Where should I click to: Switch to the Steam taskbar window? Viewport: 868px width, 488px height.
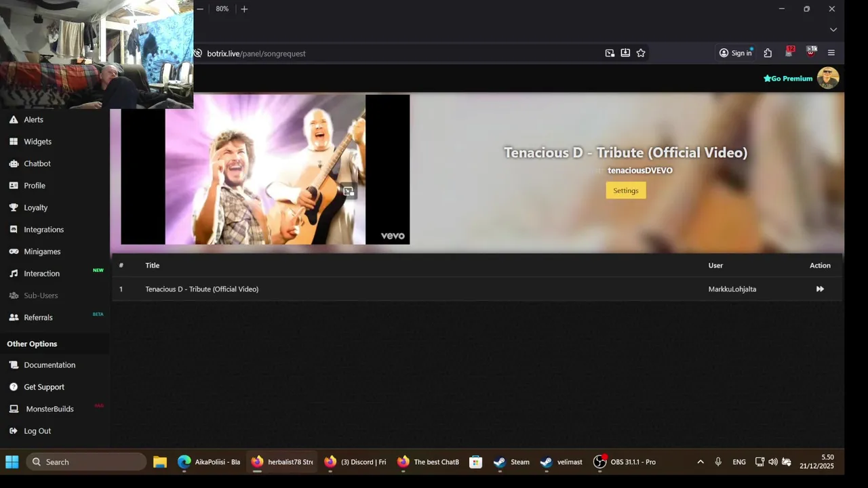(x=512, y=462)
